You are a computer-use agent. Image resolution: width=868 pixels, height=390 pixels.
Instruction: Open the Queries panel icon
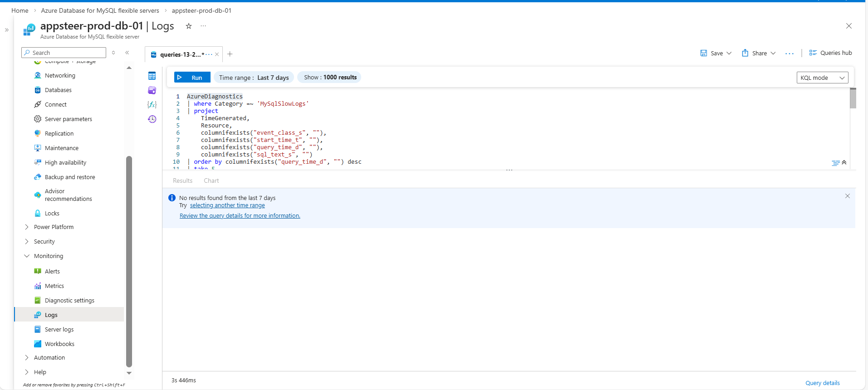click(x=152, y=90)
